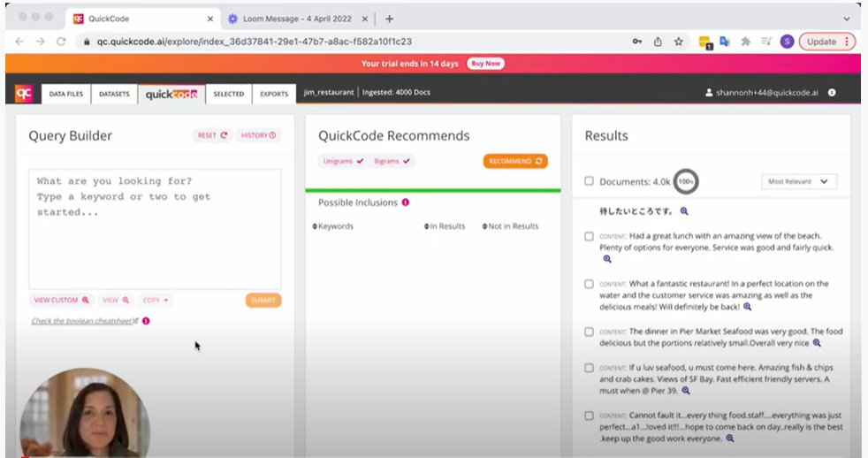The image size is (868, 458).
Task: Click VIEW CUSTOM button
Action: 62,300
